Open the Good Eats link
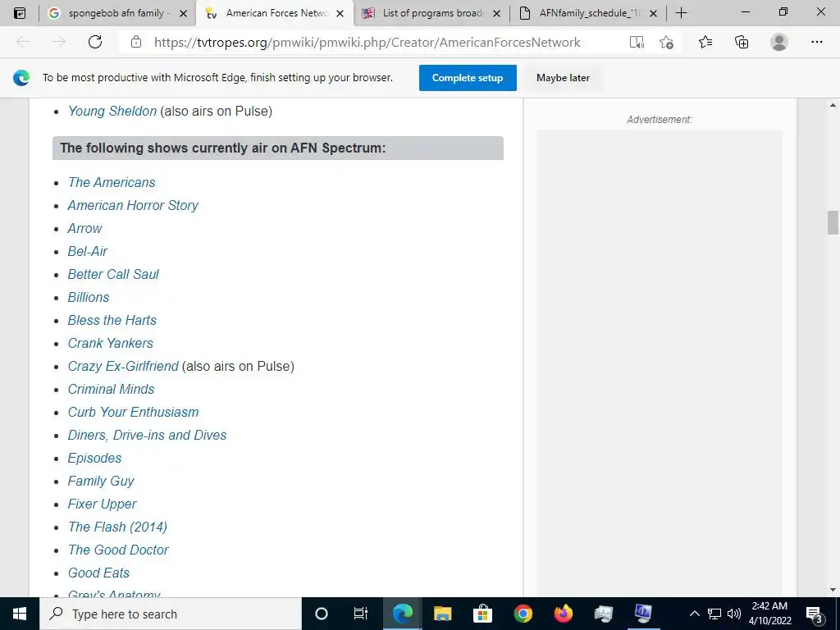 point(98,573)
